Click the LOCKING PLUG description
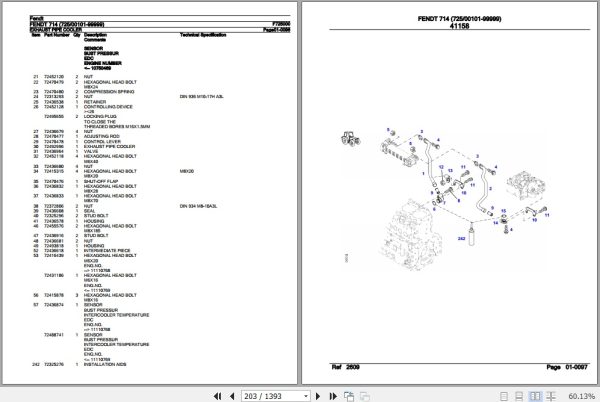The width and height of the screenshot is (600, 402). [x=100, y=116]
